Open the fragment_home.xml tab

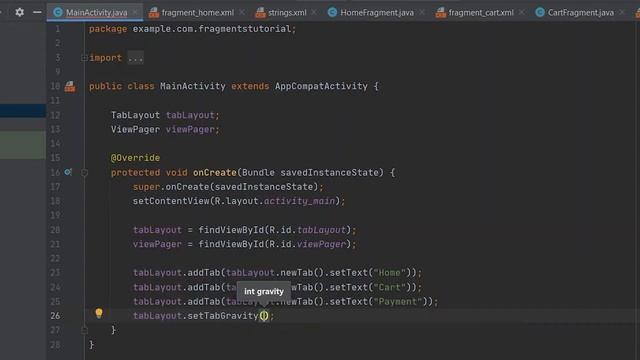pos(198,13)
